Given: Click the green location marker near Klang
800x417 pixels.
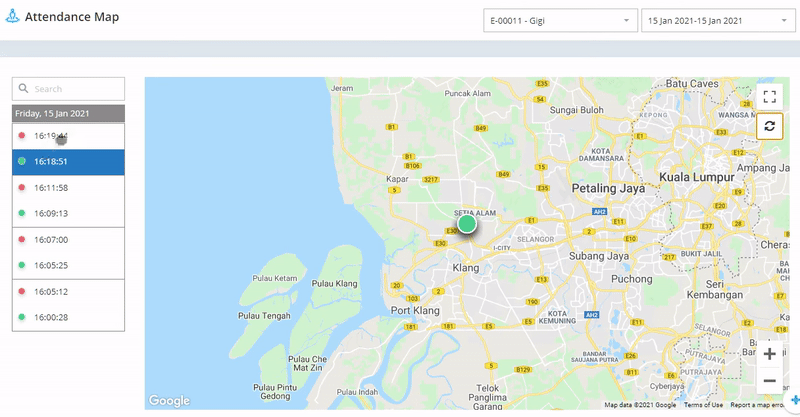Looking at the screenshot, I should click(x=466, y=223).
